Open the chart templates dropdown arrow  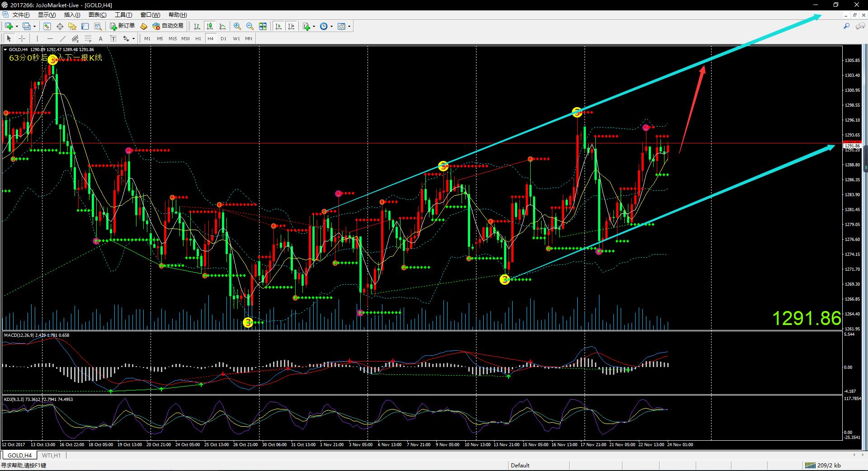tap(349, 26)
